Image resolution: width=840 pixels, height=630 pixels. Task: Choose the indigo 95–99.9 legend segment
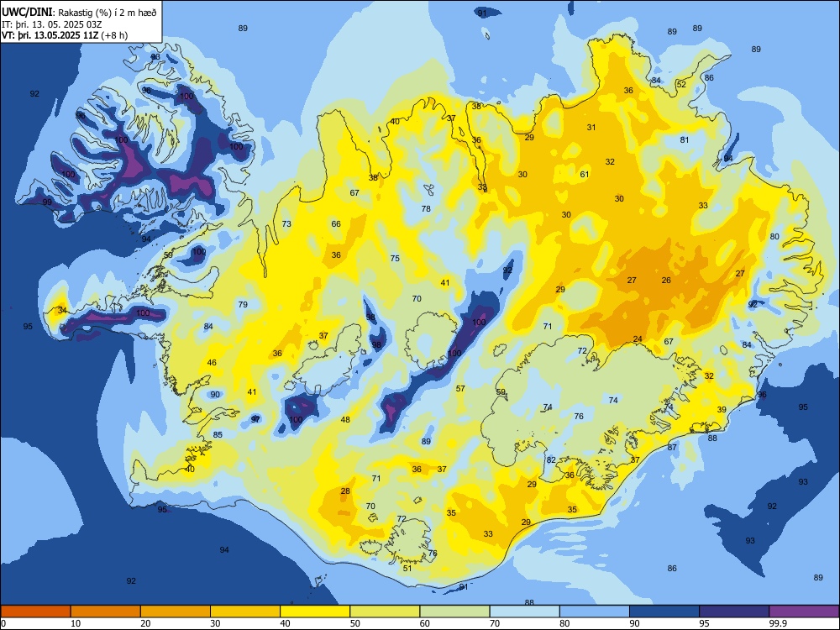click(734, 612)
